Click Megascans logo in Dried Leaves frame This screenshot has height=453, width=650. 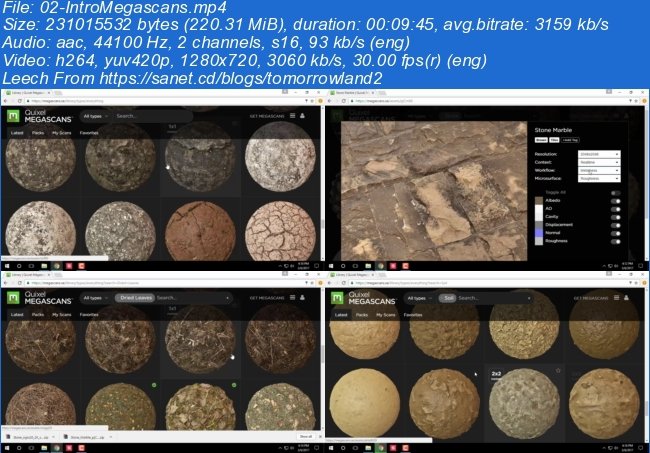[x=13, y=298]
